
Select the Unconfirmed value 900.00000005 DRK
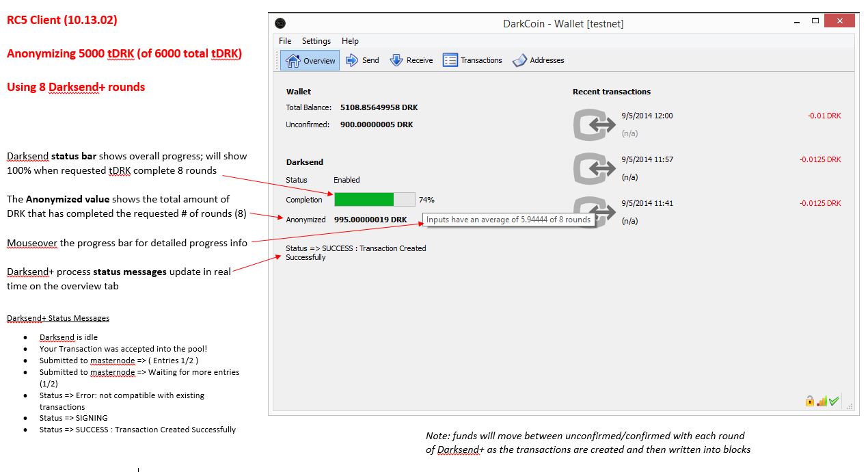pos(377,124)
